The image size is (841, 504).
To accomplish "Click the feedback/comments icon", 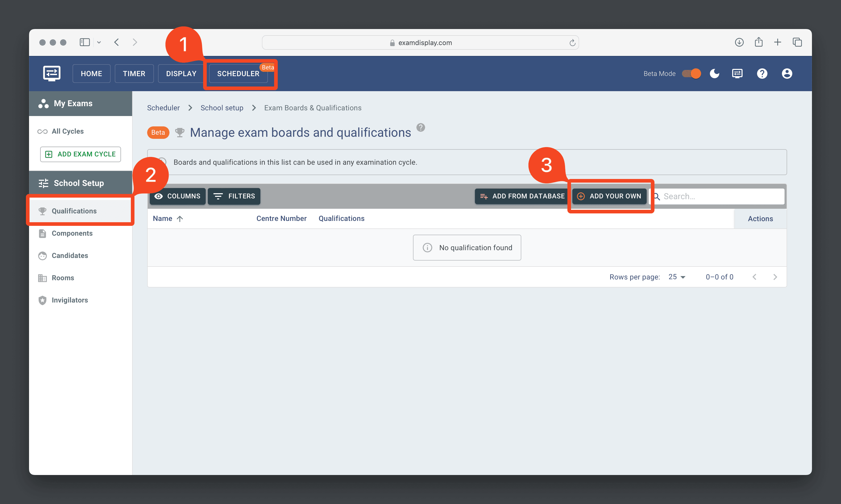I will [x=737, y=73].
